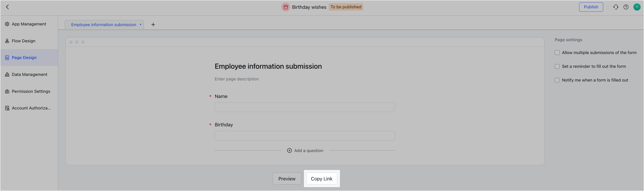Viewport: 644px width, 191px height.
Task: Open App Management in sidebar
Action: (x=29, y=24)
